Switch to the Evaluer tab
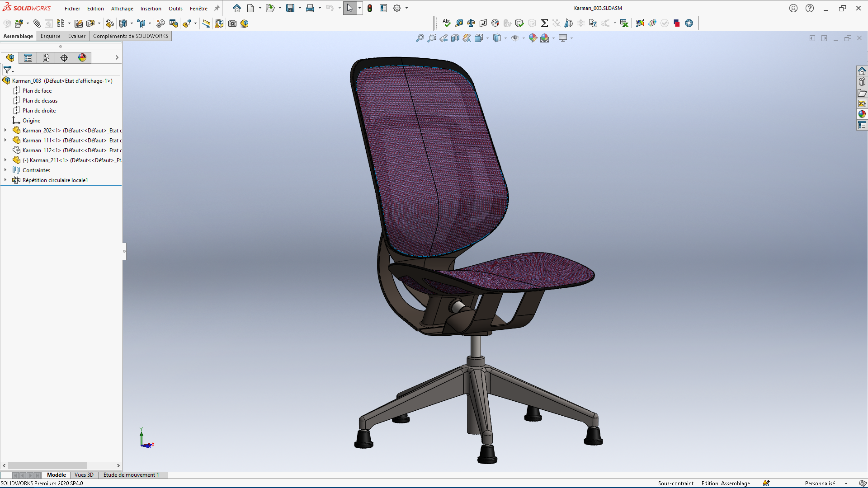This screenshot has width=868, height=488. [77, 36]
